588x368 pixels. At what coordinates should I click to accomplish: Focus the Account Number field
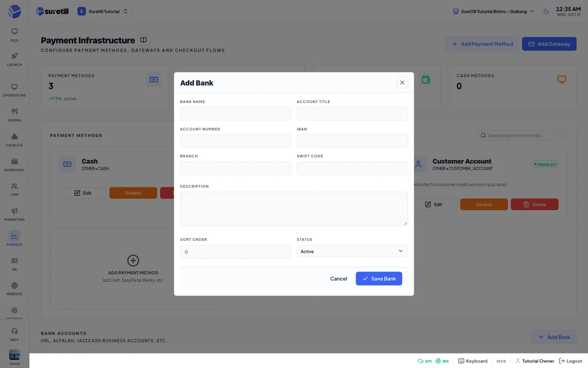point(236,141)
